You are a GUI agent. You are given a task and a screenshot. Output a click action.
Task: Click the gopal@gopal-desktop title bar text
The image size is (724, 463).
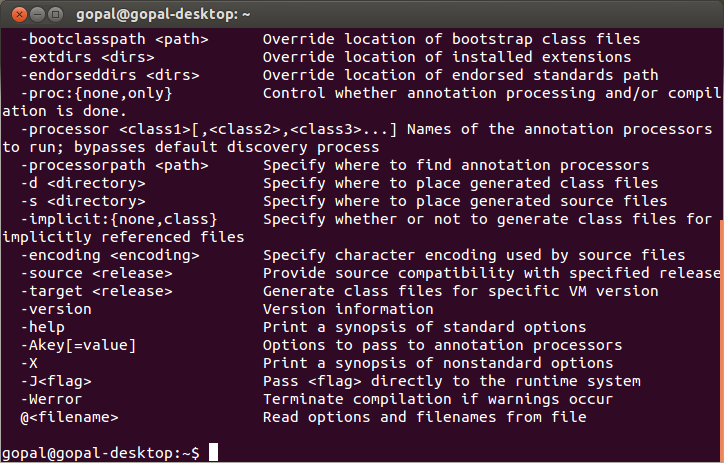coord(163,15)
